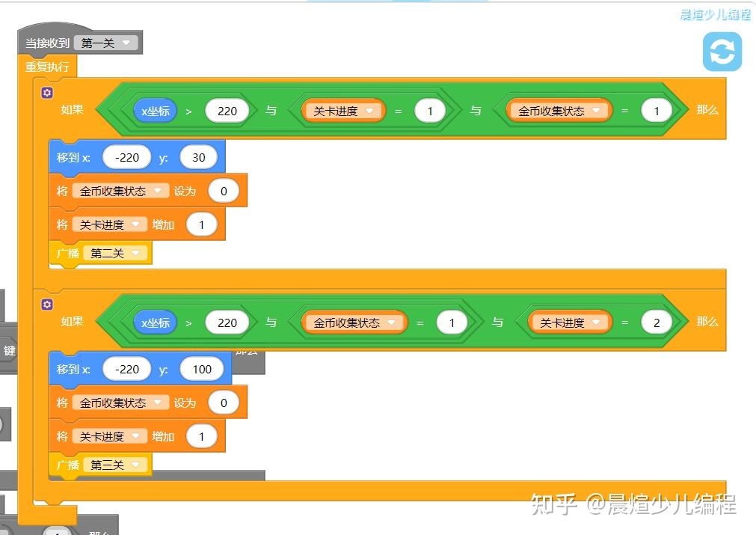The width and height of the screenshot is (756, 535).
Task: Select the 重复执行 loop block label
Action: [x=47, y=67]
